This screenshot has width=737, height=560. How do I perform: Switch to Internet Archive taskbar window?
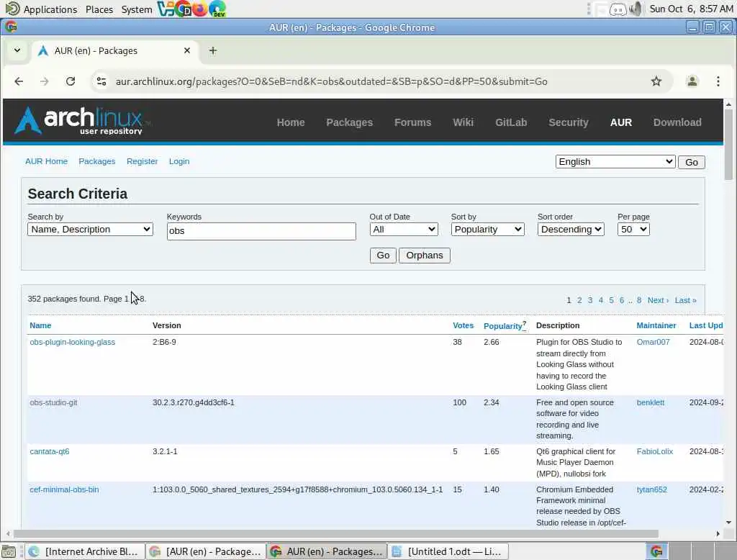pos(85,551)
